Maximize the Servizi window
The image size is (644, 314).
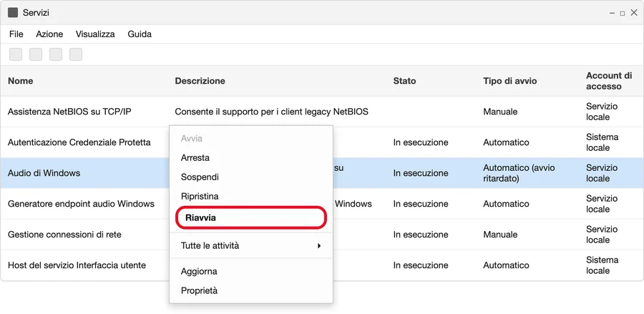(x=623, y=13)
